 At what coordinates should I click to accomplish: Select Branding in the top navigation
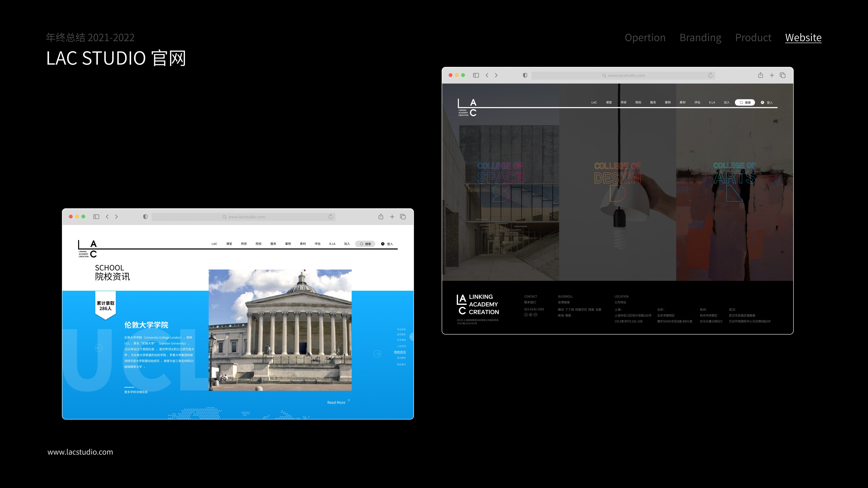coord(700,37)
